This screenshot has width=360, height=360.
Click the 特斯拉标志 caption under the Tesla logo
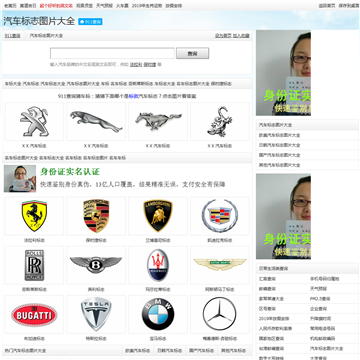pyautogui.click(x=96, y=339)
